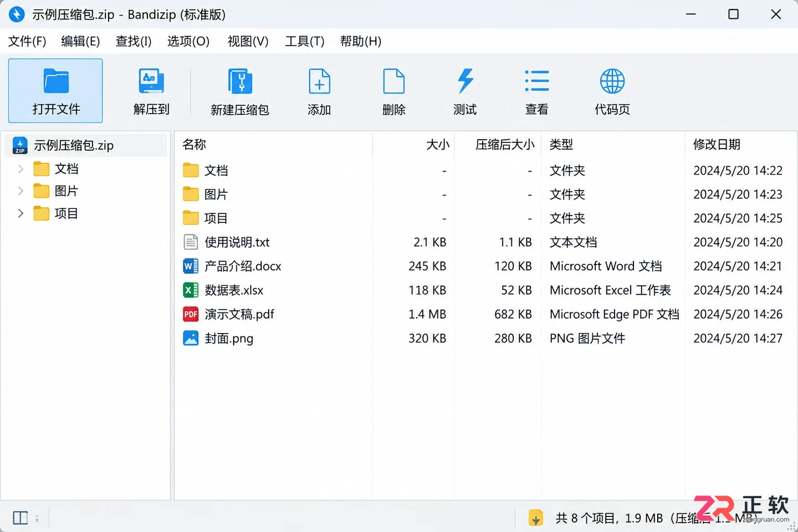Expand the 项目 folder in the tree

coord(21,213)
